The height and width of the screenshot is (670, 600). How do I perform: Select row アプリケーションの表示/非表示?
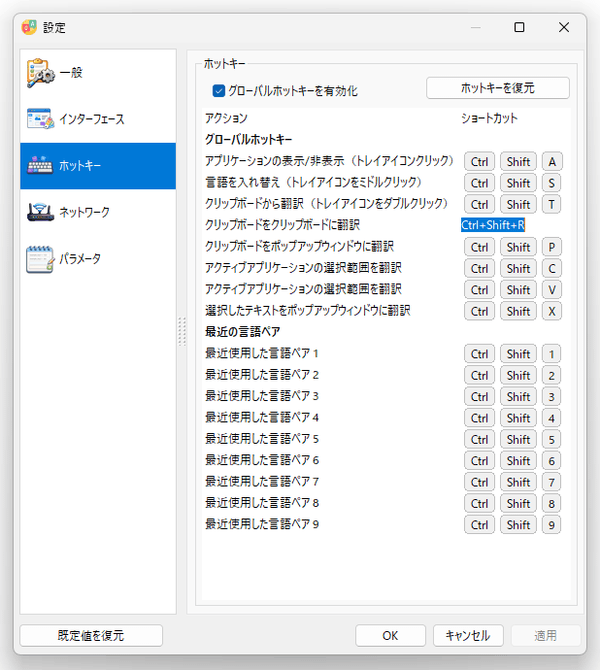click(x=386, y=162)
